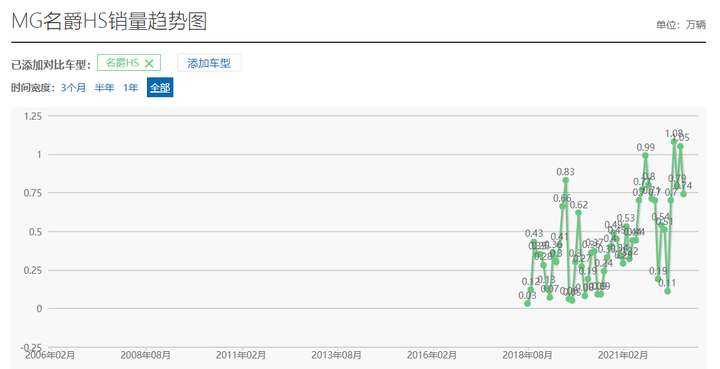Click the data point labeled 0.43
The height and width of the screenshot is (369, 720).
coord(534,242)
